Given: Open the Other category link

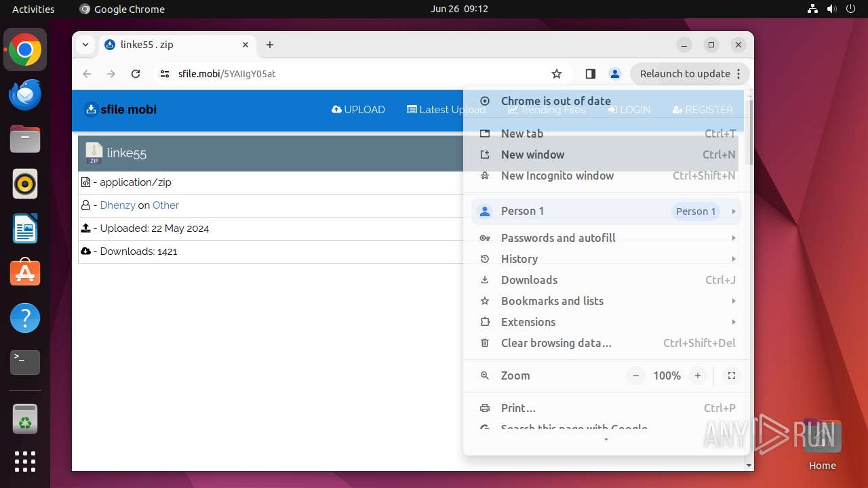Looking at the screenshot, I should pos(165,205).
